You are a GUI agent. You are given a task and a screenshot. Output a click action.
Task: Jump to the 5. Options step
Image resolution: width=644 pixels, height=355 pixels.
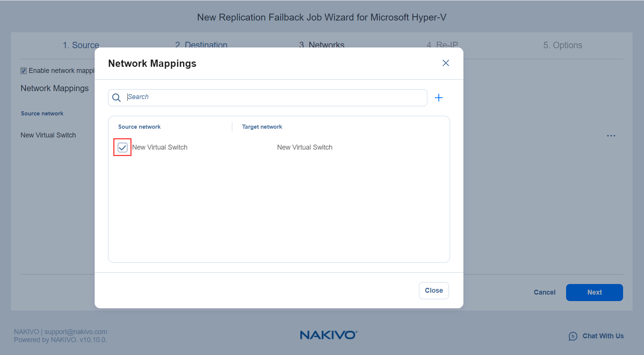point(562,45)
